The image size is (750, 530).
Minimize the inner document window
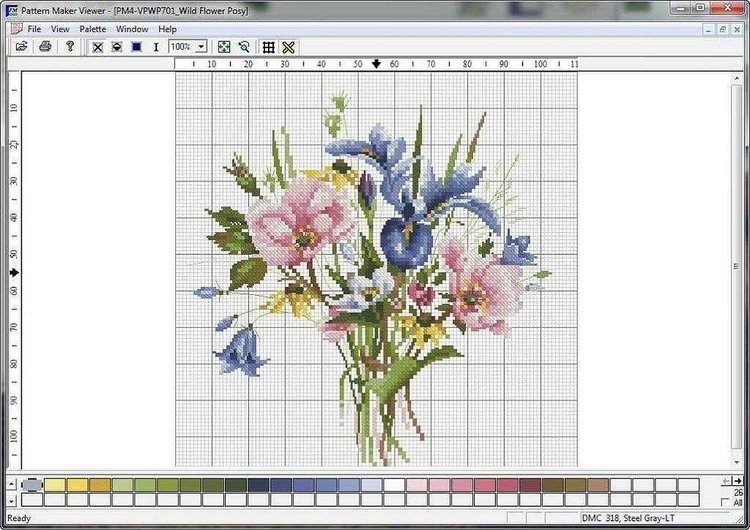[x=709, y=30]
